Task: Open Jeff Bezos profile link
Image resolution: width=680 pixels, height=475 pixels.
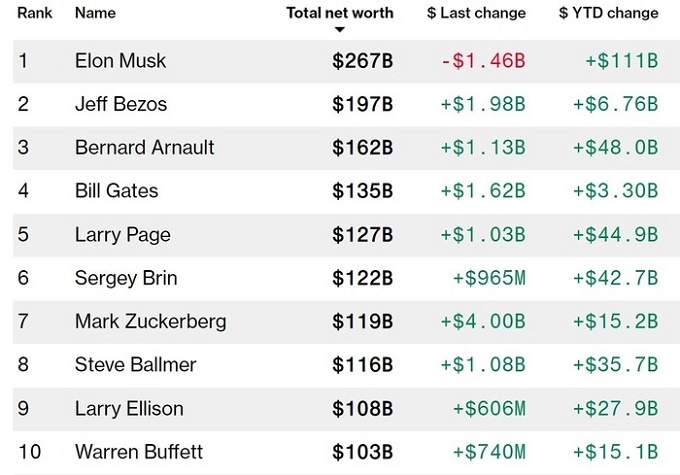Action: tap(121, 104)
